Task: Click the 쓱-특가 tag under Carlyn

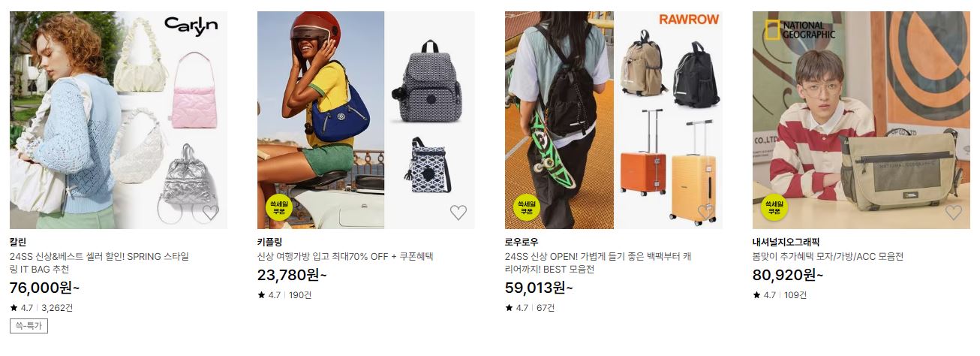Action: click(x=29, y=326)
